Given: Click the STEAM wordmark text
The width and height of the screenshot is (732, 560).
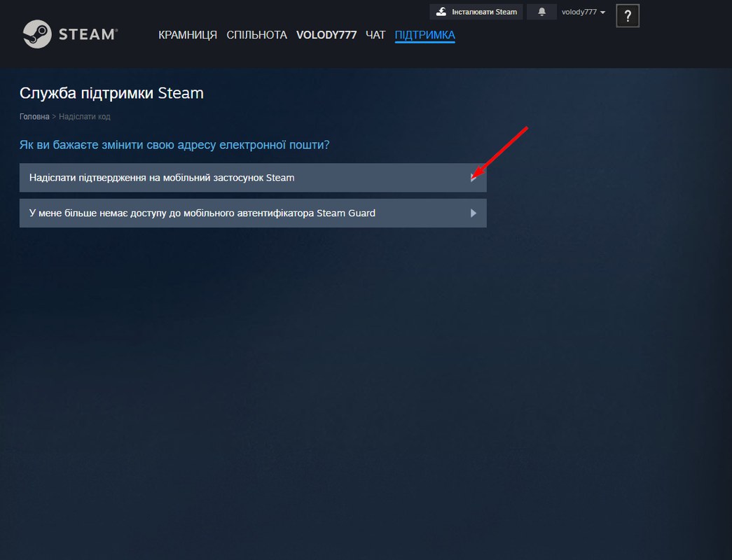Looking at the screenshot, I should [x=88, y=34].
